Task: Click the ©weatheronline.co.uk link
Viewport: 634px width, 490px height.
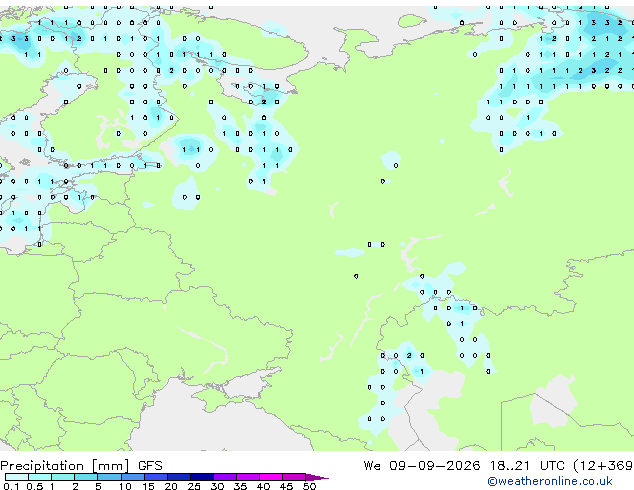Action: coord(549,481)
